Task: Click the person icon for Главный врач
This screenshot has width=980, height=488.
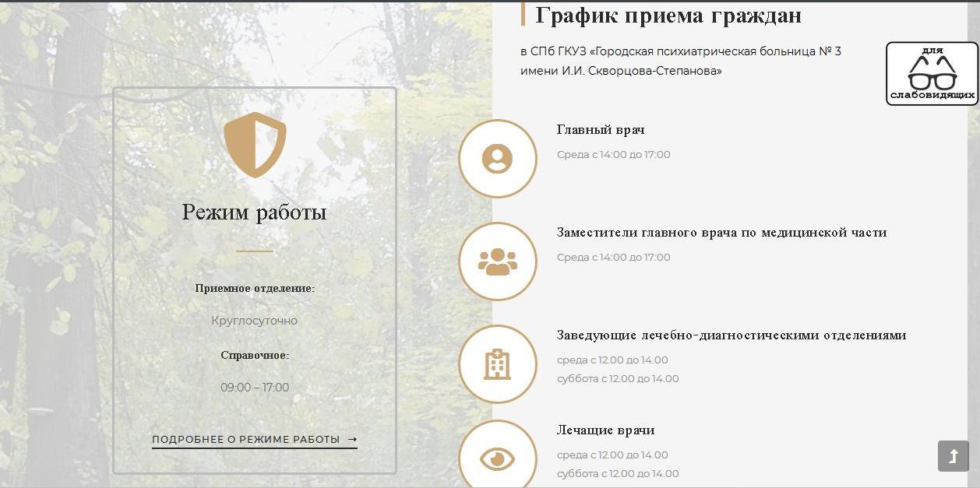Action: click(x=497, y=159)
